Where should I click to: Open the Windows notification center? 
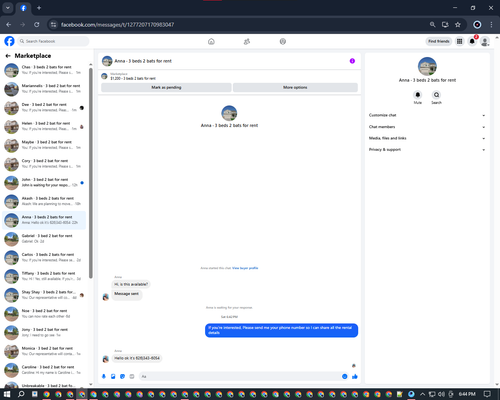[x=487, y=394]
